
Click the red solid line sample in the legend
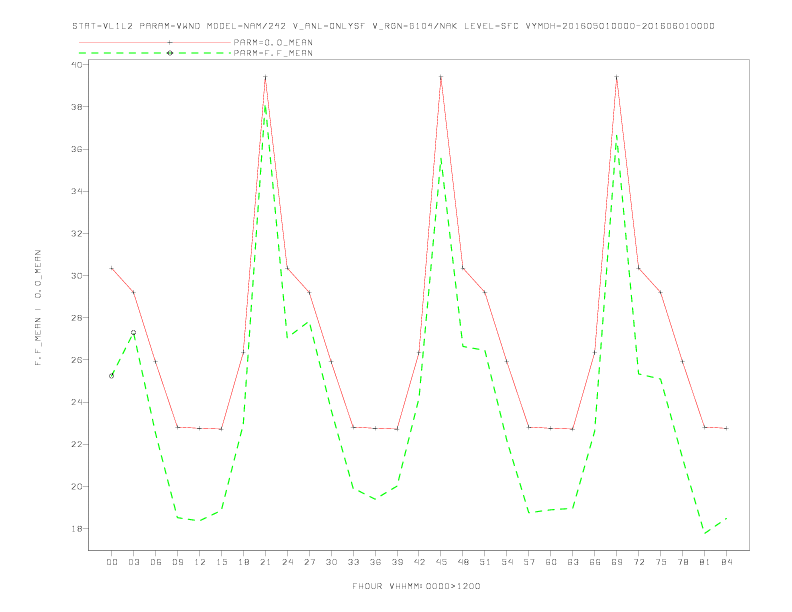[155, 42]
